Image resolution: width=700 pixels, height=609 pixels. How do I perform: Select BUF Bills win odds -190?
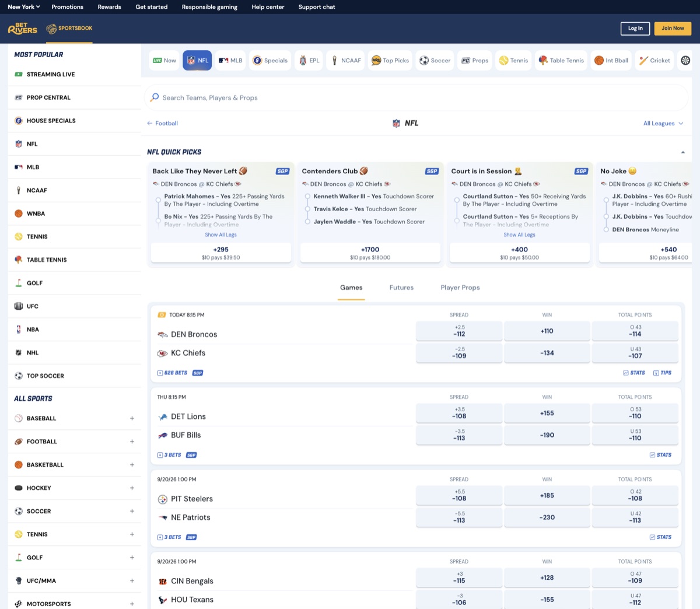pos(547,435)
